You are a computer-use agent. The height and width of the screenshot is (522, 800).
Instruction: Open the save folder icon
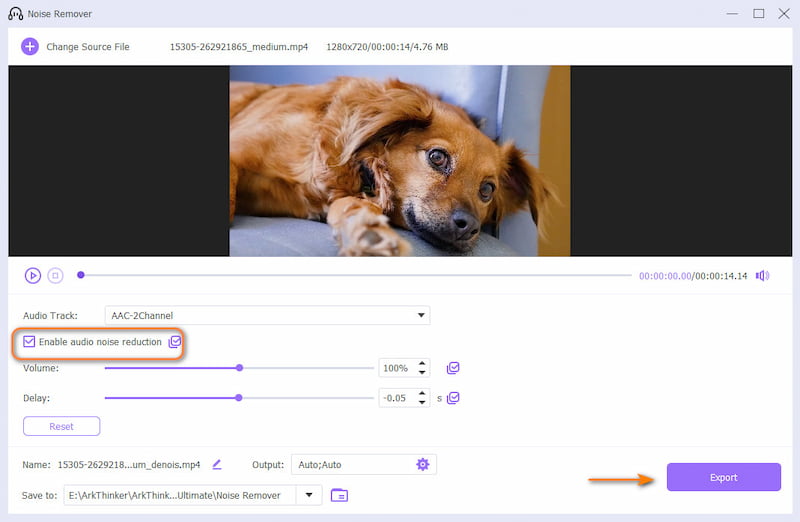339,495
